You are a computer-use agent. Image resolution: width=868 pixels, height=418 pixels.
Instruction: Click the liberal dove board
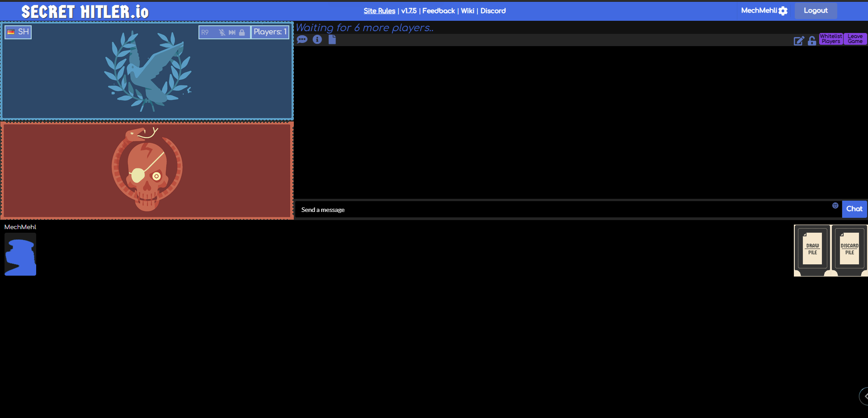147,71
